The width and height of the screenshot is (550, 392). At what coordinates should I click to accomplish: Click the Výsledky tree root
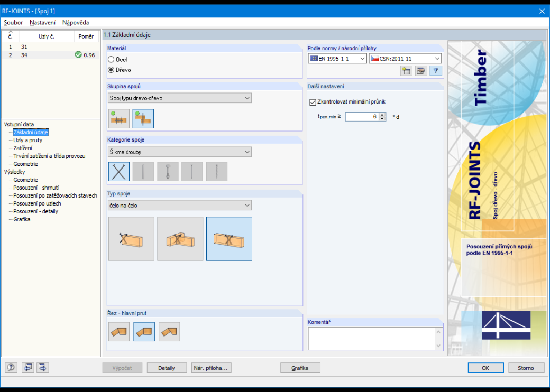pos(14,172)
